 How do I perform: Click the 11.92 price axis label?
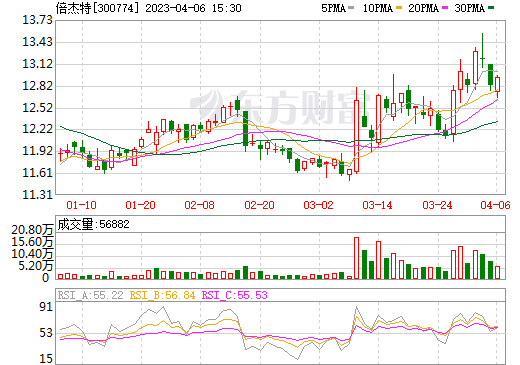37,151
